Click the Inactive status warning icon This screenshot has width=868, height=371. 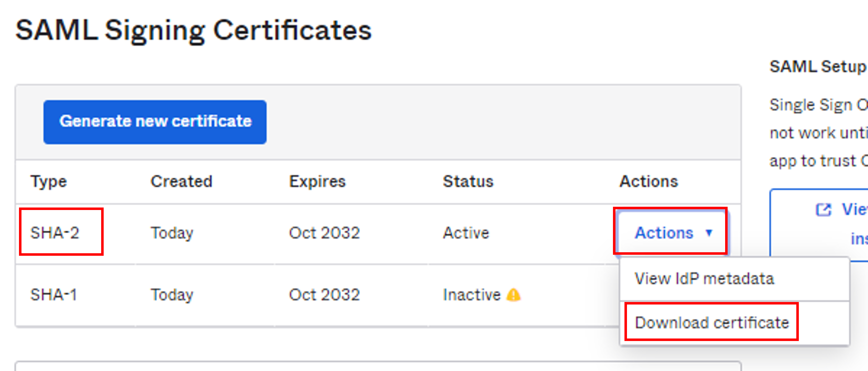tap(514, 295)
